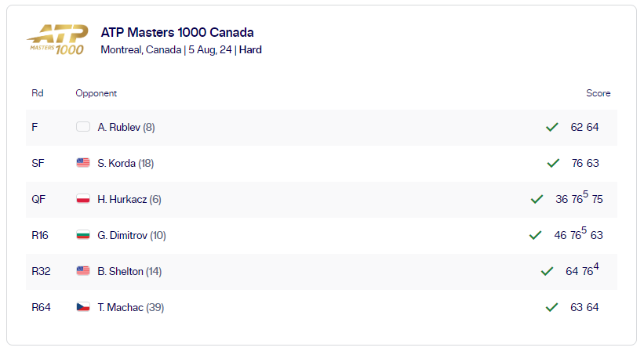Open the ATP Masters 1000 Canada tournament title
The height and width of the screenshot is (351, 644).
pos(177,32)
